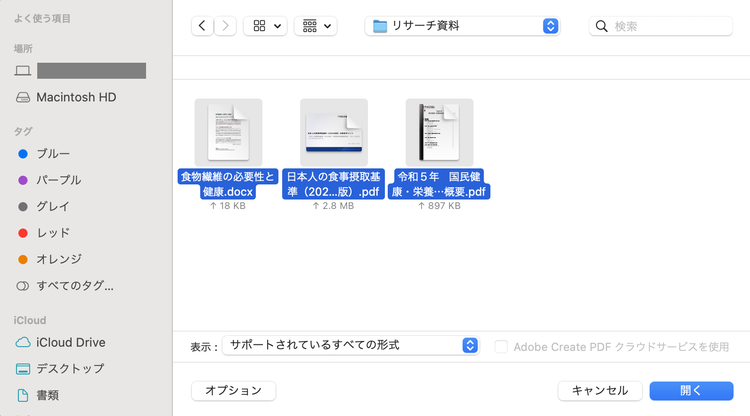Select the 食物繊維の必要性と健康.docx file thumbnail
This screenshot has width=750, height=416.
click(x=228, y=132)
